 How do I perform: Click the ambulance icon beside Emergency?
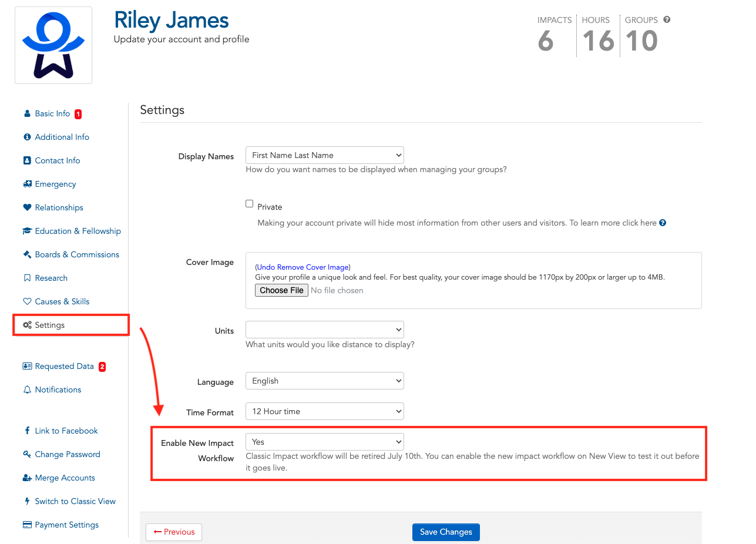point(27,184)
